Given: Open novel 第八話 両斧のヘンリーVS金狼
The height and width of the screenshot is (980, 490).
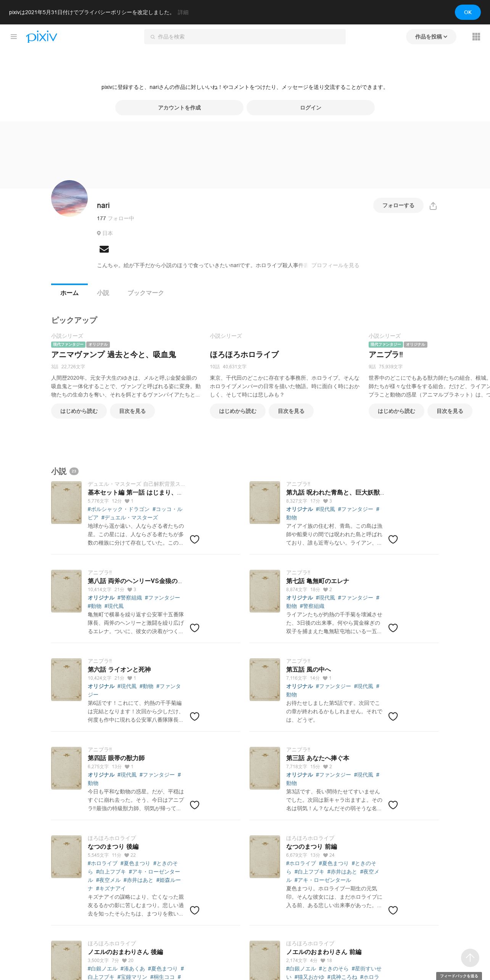Looking at the screenshot, I should (135, 581).
